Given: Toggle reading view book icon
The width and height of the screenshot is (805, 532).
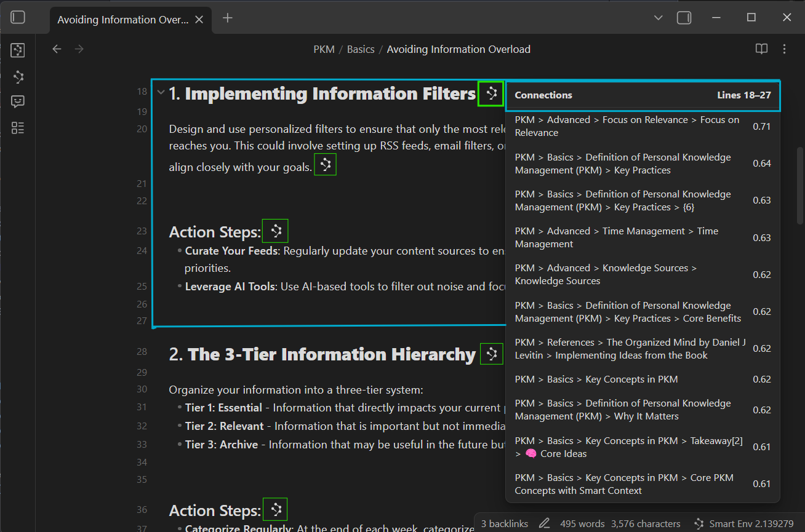Looking at the screenshot, I should pyautogui.click(x=761, y=49).
